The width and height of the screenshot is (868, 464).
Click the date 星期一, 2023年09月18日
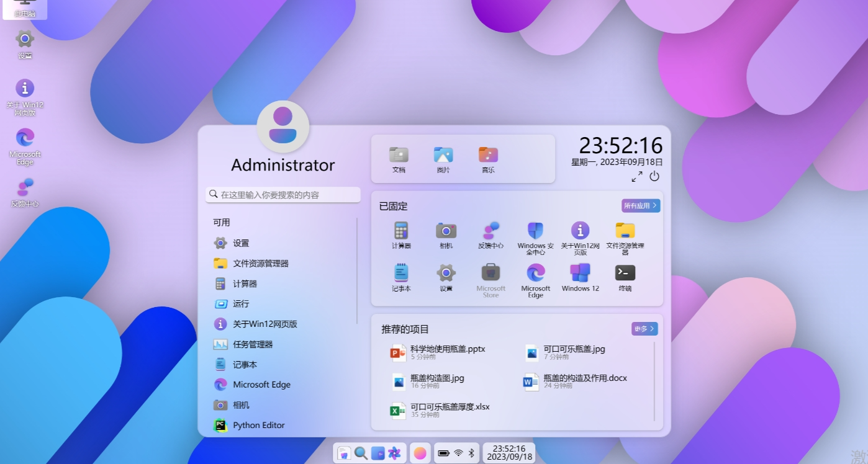pyautogui.click(x=617, y=162)
